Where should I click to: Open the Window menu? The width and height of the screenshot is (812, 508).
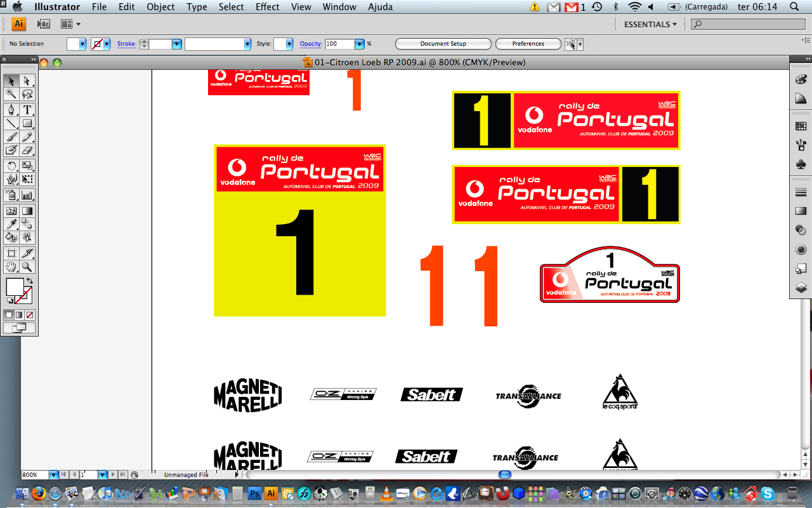click(x=339, y=7)
